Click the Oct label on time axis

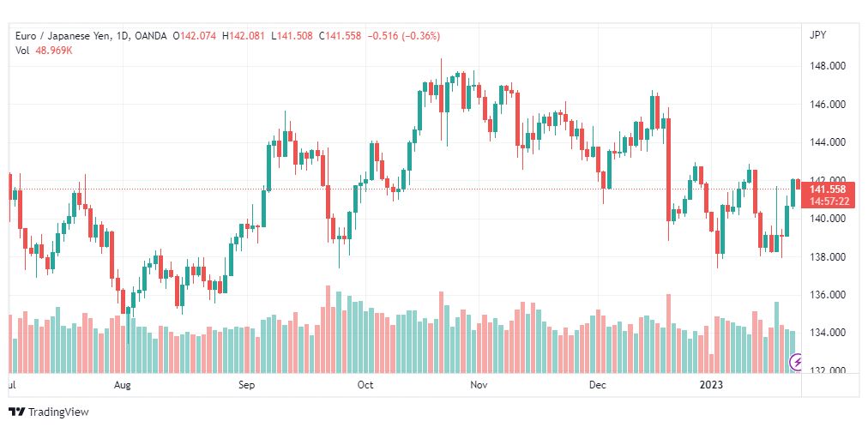365,385
